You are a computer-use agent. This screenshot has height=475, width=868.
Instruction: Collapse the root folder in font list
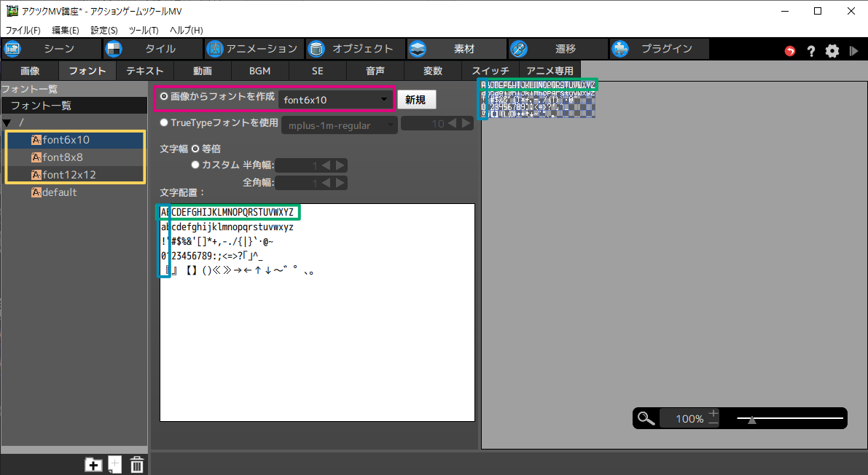(x=7, y=122)
